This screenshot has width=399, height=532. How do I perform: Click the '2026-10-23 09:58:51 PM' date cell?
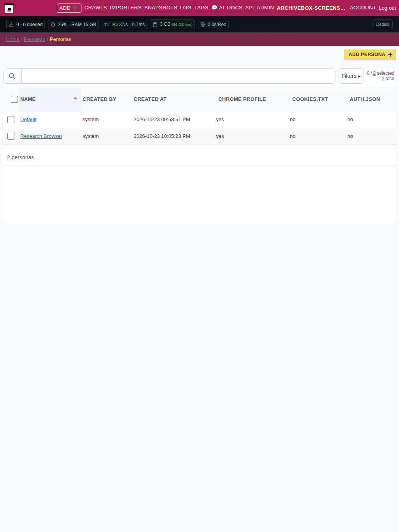(162, 120)
